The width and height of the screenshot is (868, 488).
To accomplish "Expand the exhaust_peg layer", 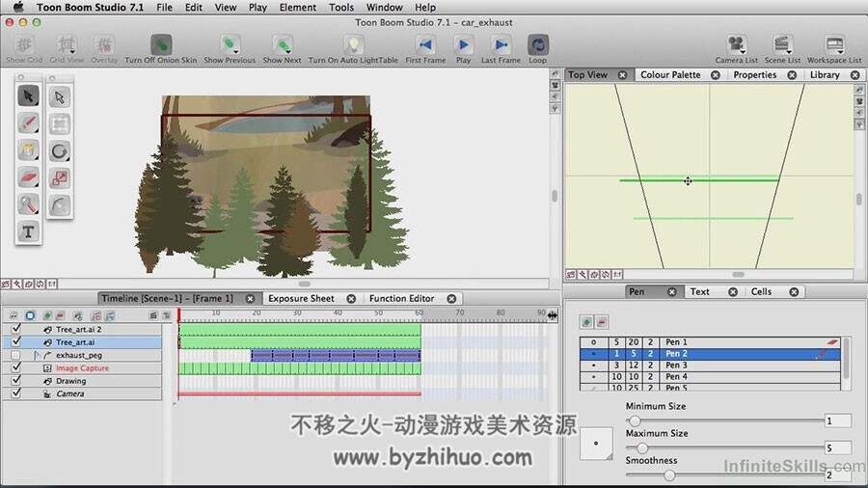I will point(36,355).
